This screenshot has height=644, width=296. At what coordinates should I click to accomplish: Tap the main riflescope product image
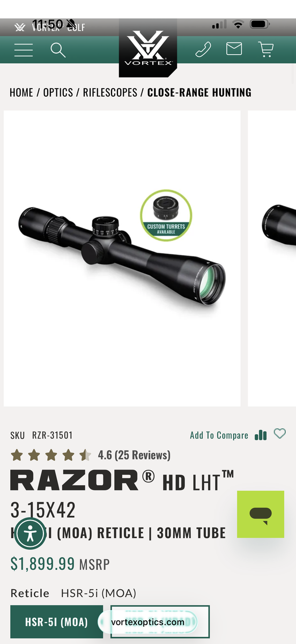click(122, 258)
